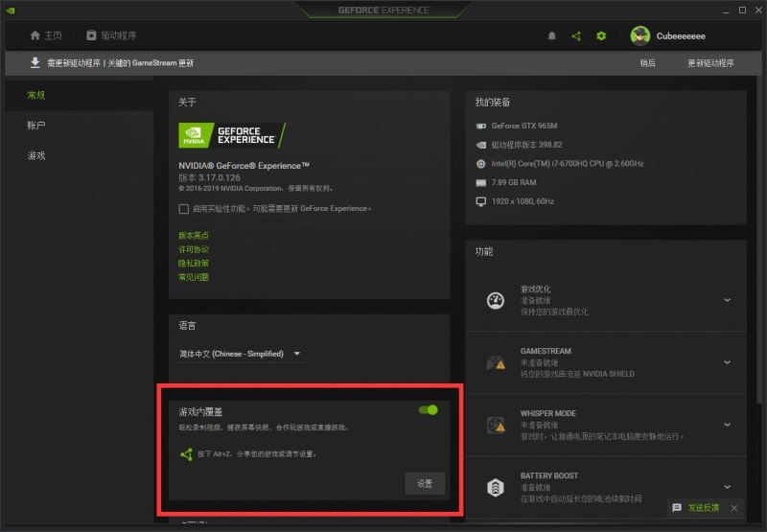767x532 pixels.
Task: Click the RAM icon beside 7.89 GB RAM
Action: click(481, 183)
